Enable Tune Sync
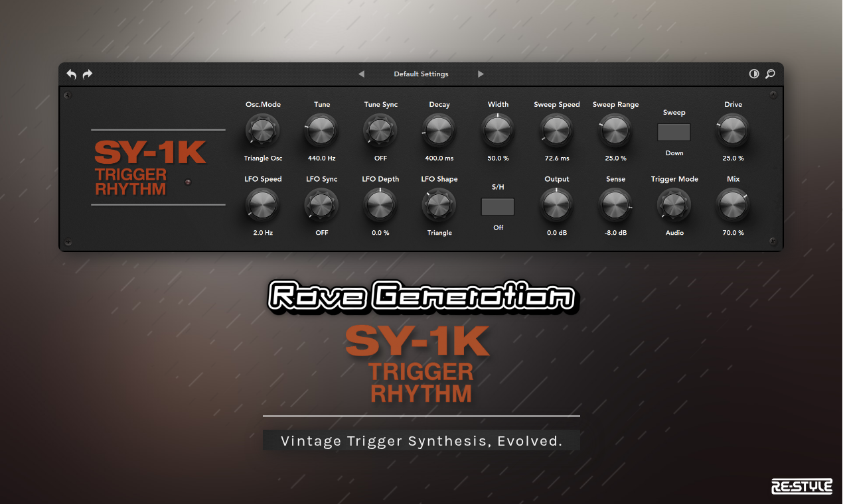 tap(380, 130)
